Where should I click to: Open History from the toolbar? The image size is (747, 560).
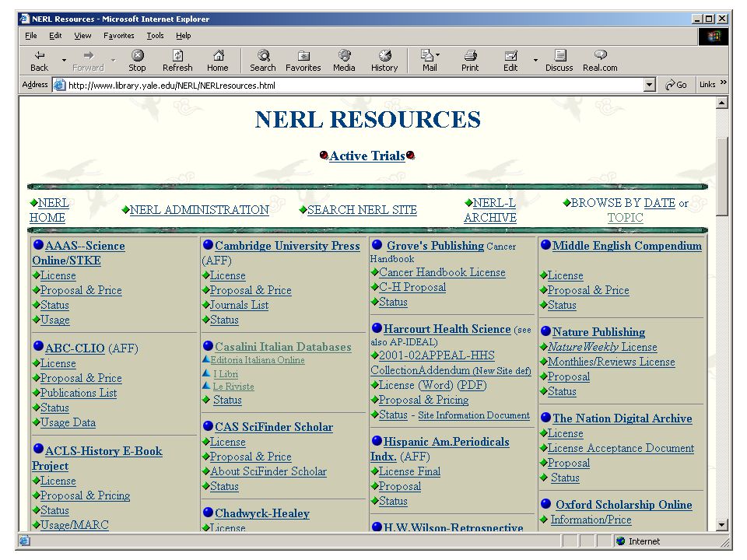[x=384, y=61]
